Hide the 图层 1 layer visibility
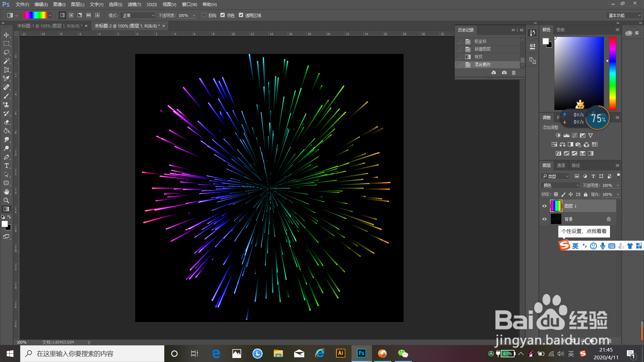This screenshot has width=644, height=362. [x=544, y=206]
